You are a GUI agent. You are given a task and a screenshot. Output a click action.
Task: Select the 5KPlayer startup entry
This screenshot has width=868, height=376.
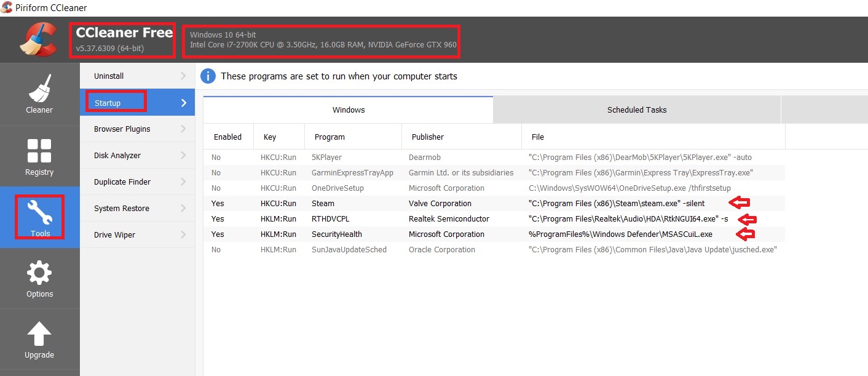click(x=326, y=158)
